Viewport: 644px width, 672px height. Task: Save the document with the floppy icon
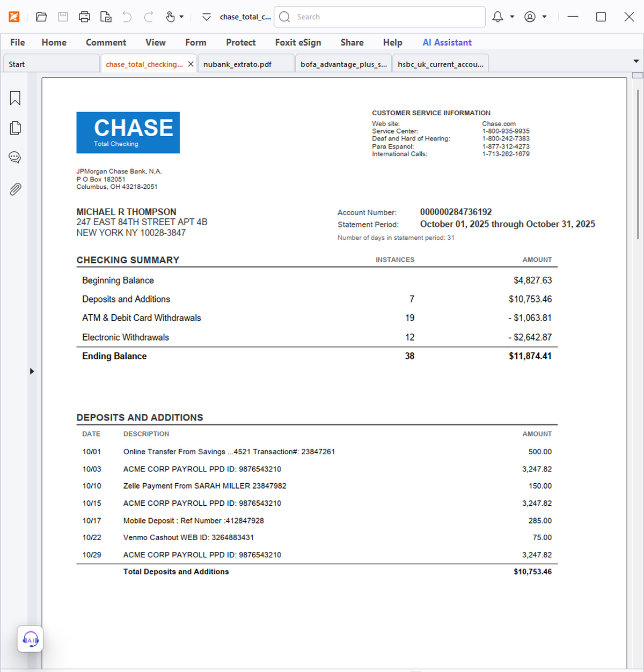(63, 17)
